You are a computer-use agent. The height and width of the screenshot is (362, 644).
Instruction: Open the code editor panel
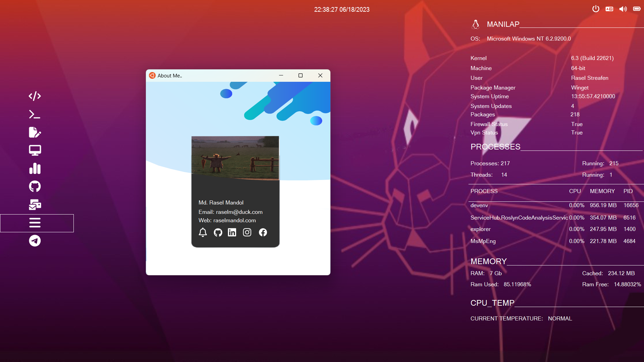tap(35, 96)
